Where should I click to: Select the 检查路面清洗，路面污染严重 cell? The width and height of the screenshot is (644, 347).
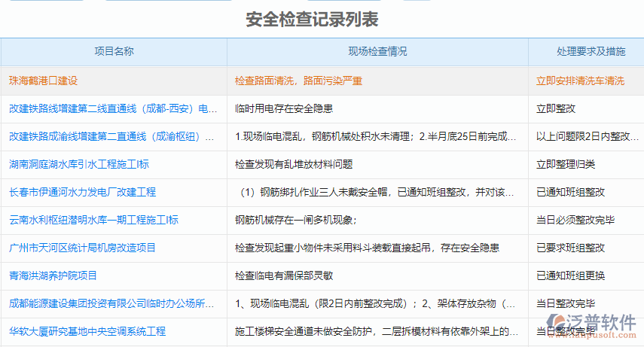tap(298, 81)
